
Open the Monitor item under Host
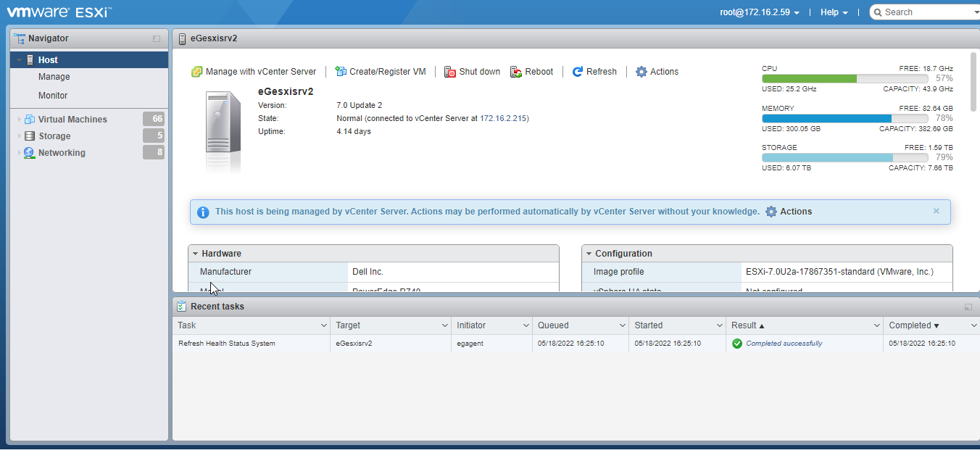(53, 96)
